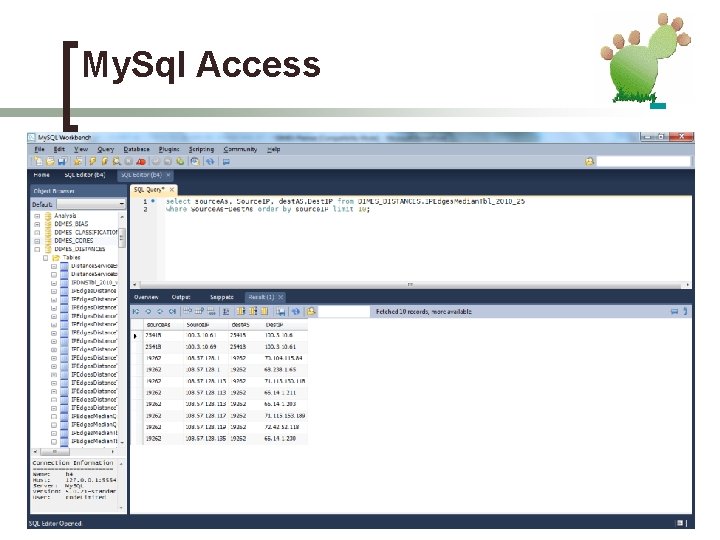Go to first record in result toolbar
Screen dimensions: 720x540
[136, 312]
